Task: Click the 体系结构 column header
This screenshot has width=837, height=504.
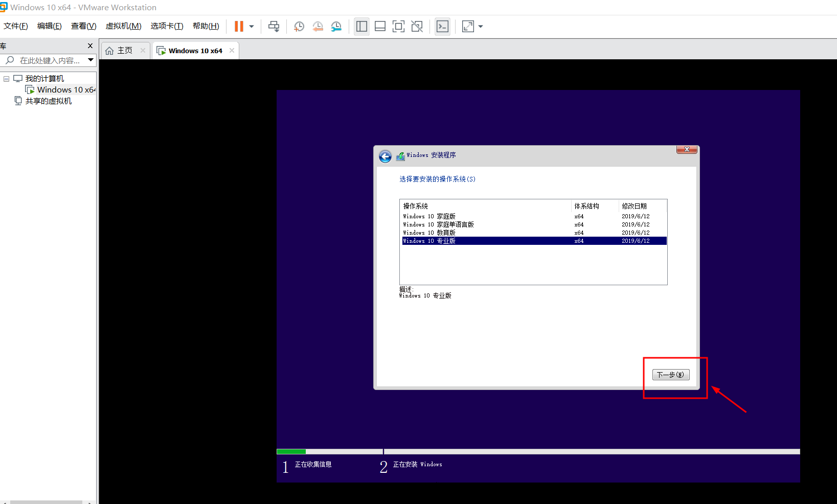Action: [595, 206]
